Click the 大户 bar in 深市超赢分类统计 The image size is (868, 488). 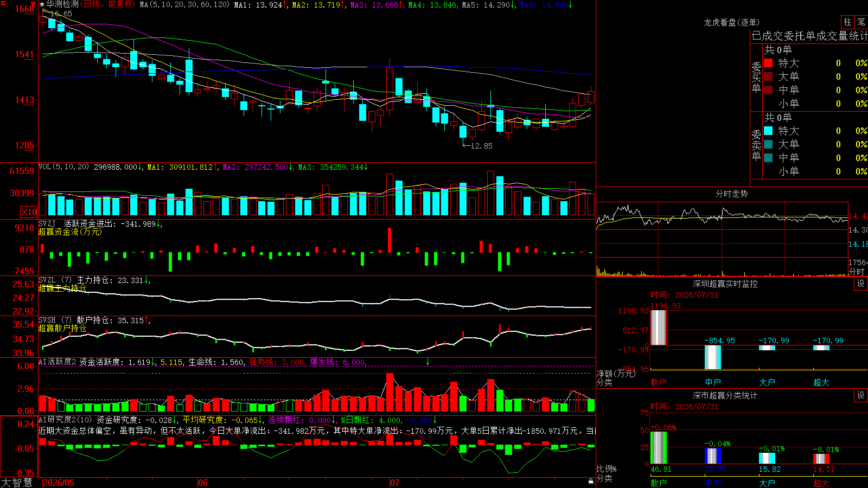point(767,459)
